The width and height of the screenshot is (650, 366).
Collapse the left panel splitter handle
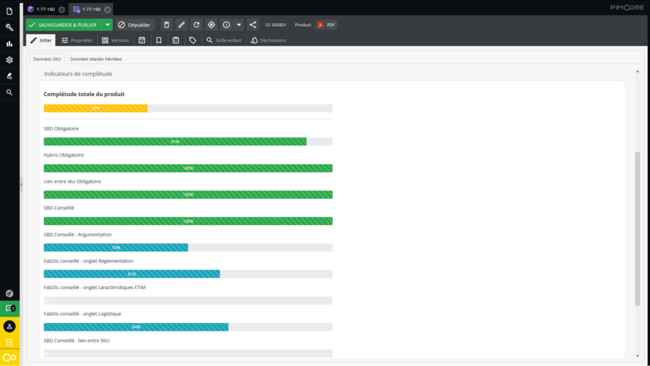point(22,184)
